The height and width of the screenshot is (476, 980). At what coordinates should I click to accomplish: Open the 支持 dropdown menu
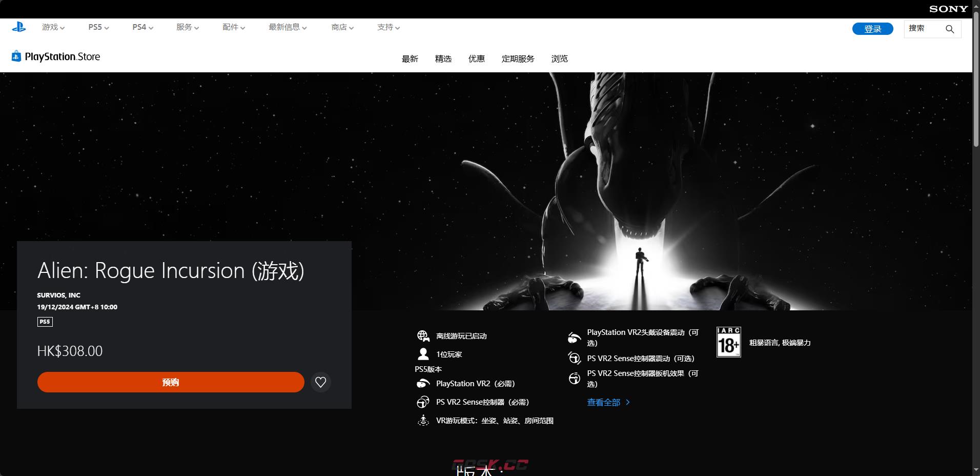[x=388, y=27]
